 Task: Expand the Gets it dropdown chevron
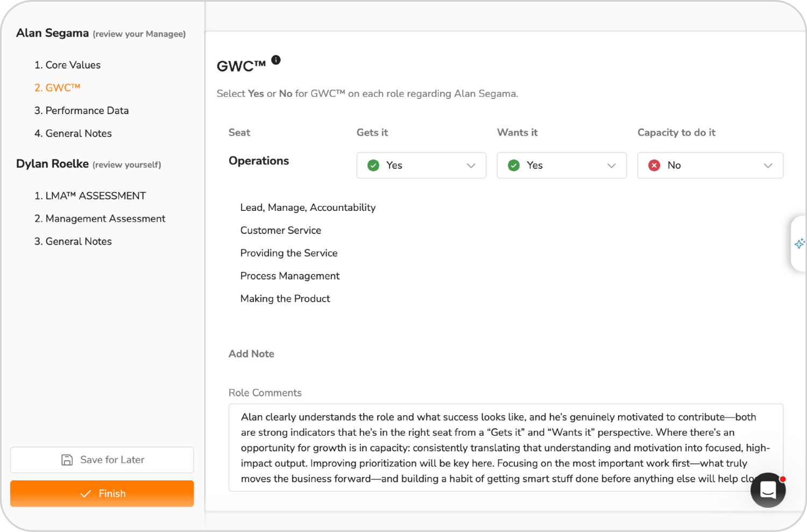click(x=471, y=165)
